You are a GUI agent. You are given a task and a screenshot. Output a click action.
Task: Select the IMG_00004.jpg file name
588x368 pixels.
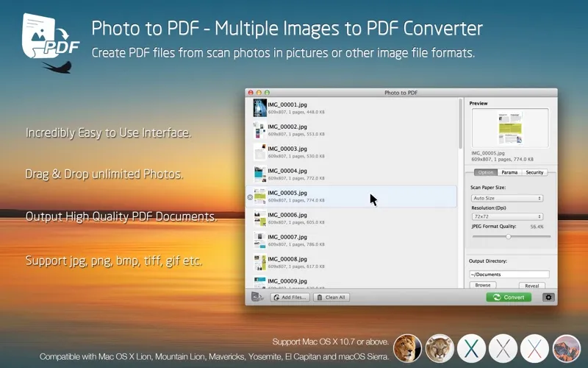coord(287,171)
